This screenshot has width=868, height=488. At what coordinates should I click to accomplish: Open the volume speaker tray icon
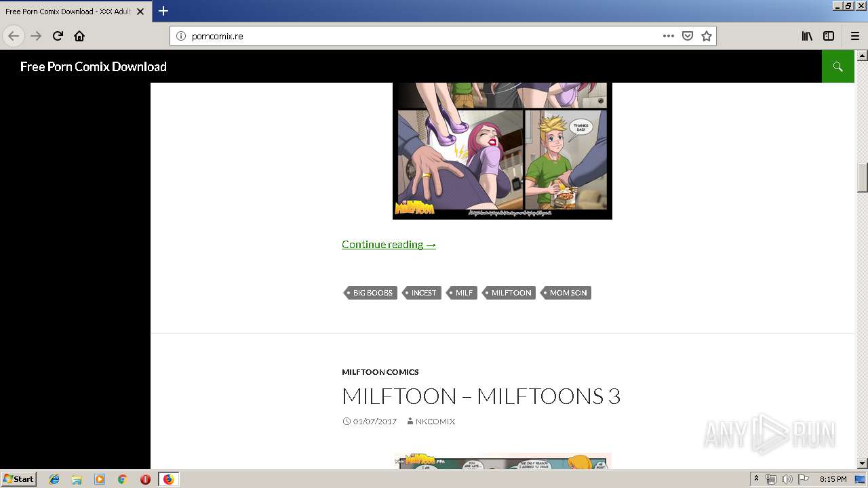787,479
